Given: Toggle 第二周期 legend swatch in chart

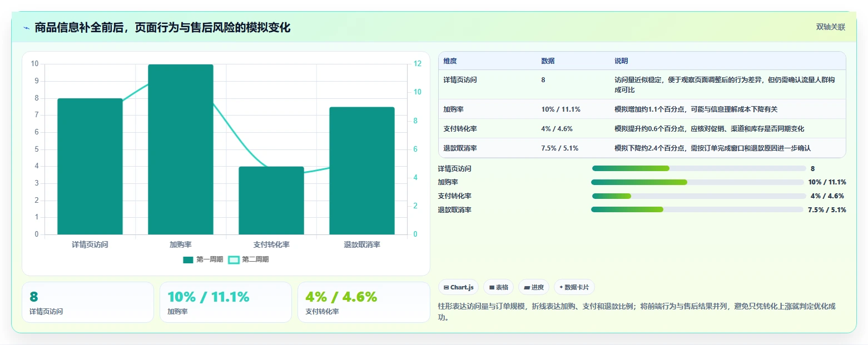Looking at the screenshot, I should point(234,259).
